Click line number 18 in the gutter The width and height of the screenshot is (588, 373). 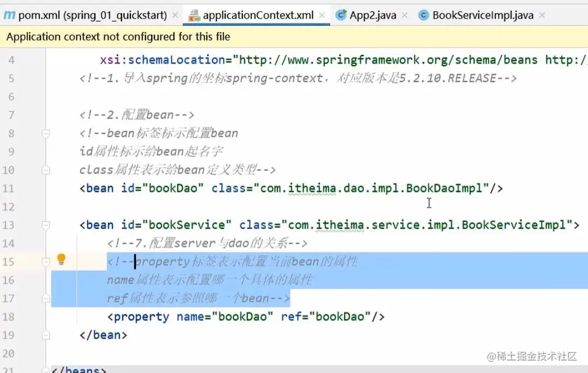pyautogui.click(x=8, y=317)
